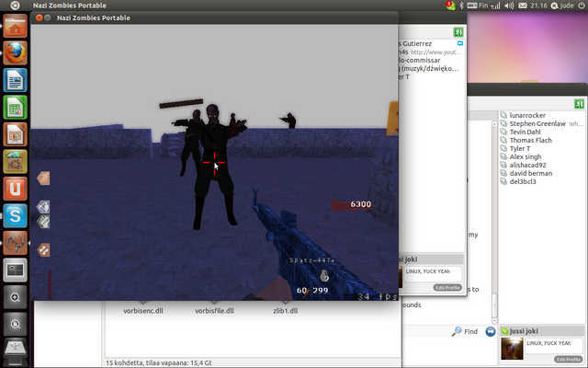Viewport: 588px width, 368px height.
Task: Open keyboard layout indicator Fin
Action: click(x=478, y=6)
